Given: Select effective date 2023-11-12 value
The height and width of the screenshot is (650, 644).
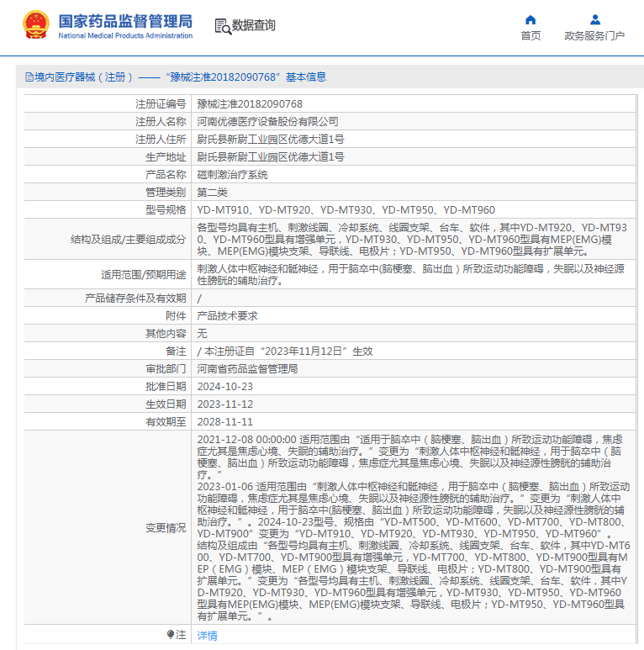Looking at the screenshot, I should coord(225,404).
